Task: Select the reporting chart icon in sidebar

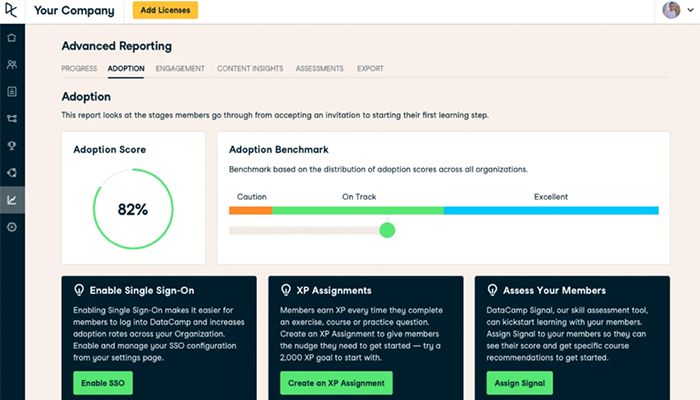Action: point(12,200)
